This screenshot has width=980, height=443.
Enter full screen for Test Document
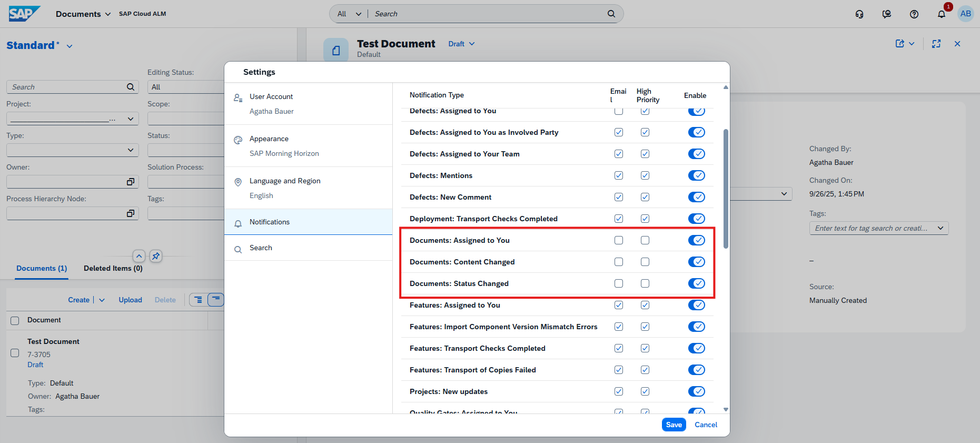coord(936,44)
